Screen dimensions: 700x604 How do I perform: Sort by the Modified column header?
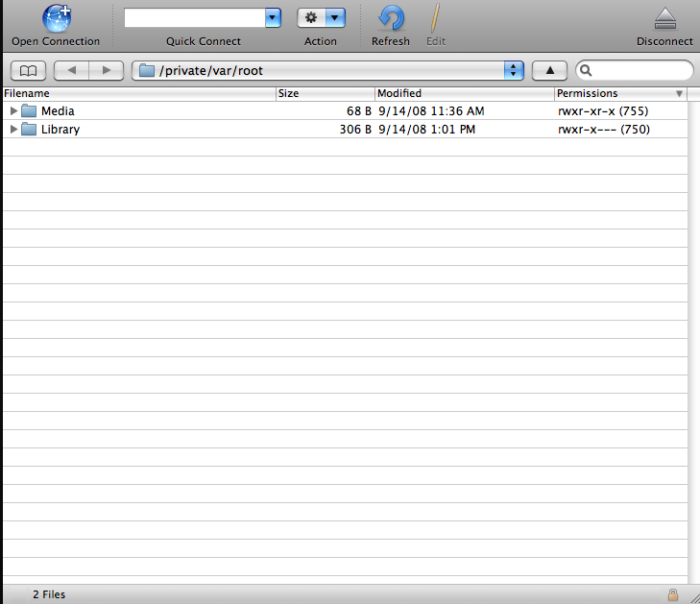(465, 93)
